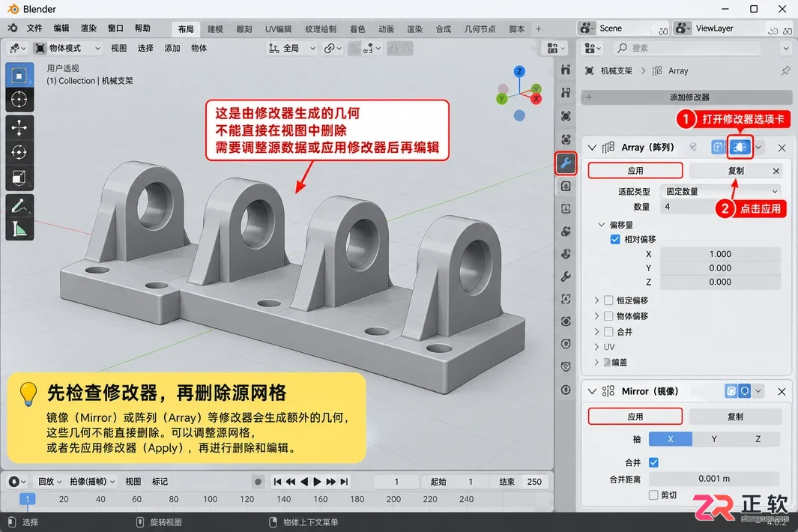Jump to the timeline start frame
Viewport: 798px width, 532px height.
point(277,482)
